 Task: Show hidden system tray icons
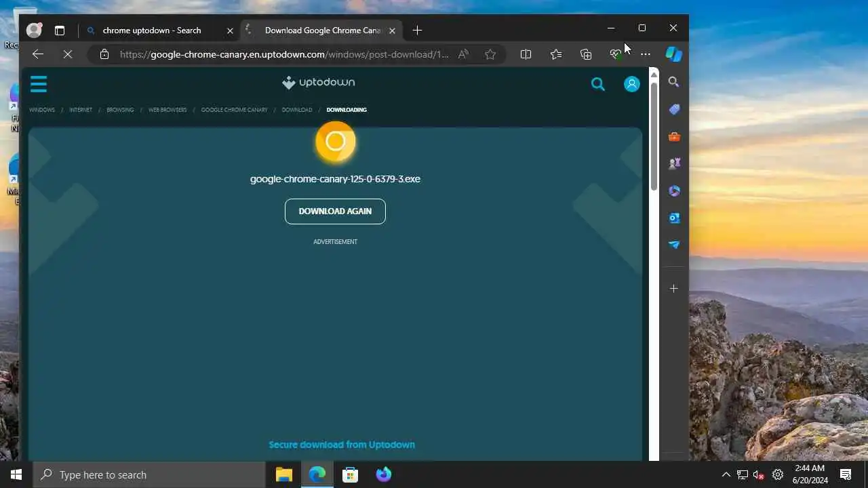click(726, 474)
